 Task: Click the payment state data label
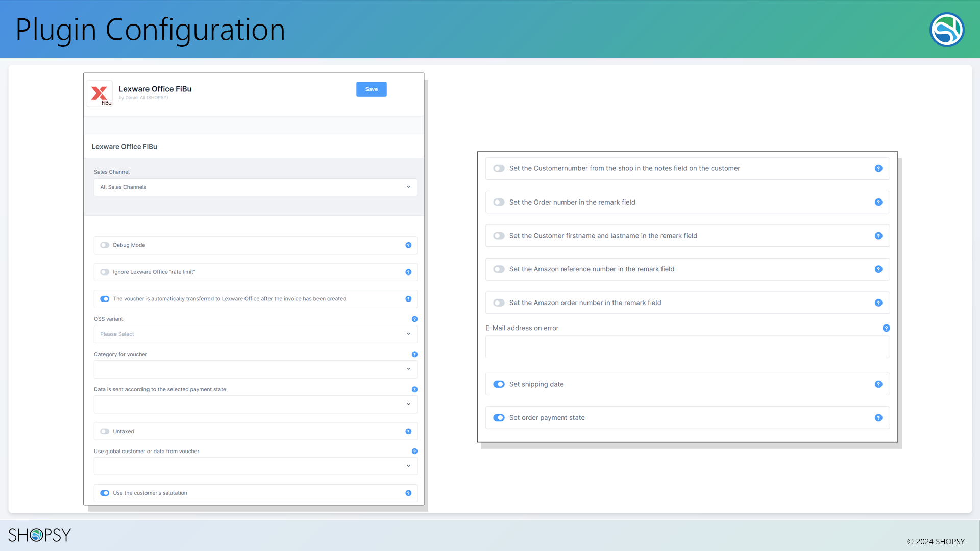pyautogui.click(x=160, y=390)
